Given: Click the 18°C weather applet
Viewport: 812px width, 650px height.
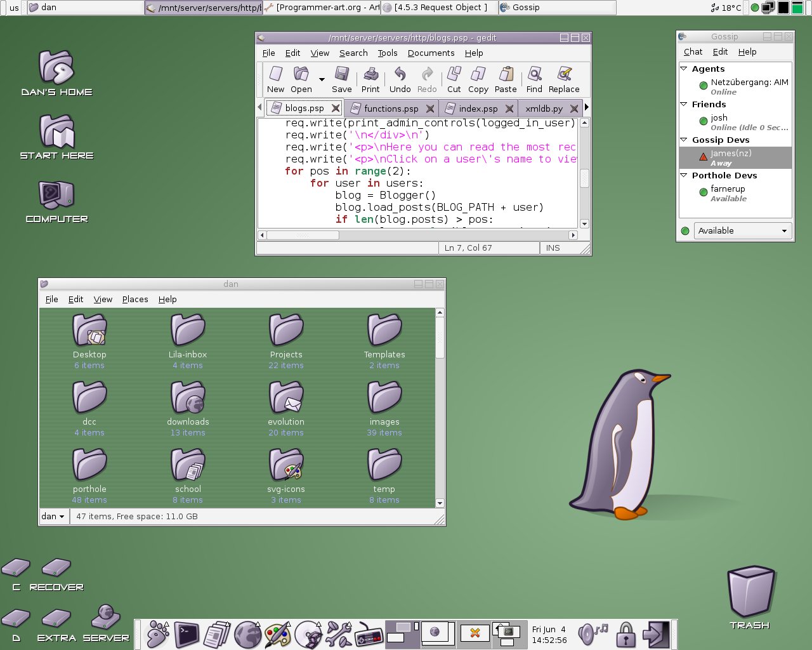Looking at the screenshot, I should coord(726,8).
